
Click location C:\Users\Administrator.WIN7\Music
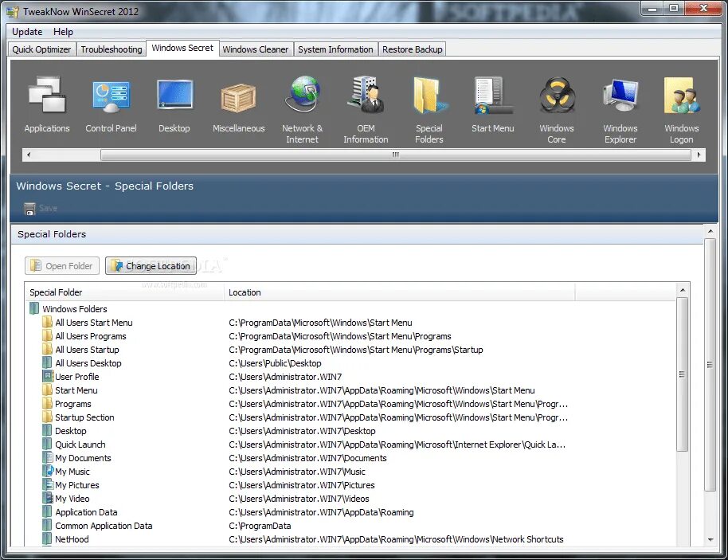(297, 472)
